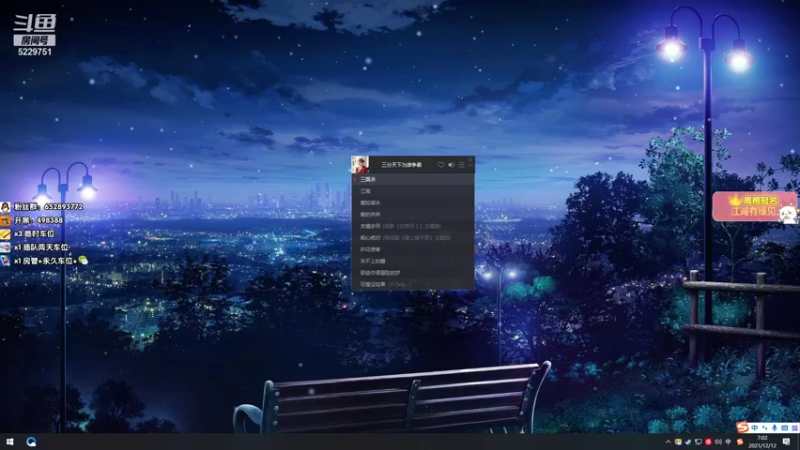Click the 'x1 房管+永久车位' overlay text
Viewport: 800px width, 450px height.
click(x=45, y=261)
